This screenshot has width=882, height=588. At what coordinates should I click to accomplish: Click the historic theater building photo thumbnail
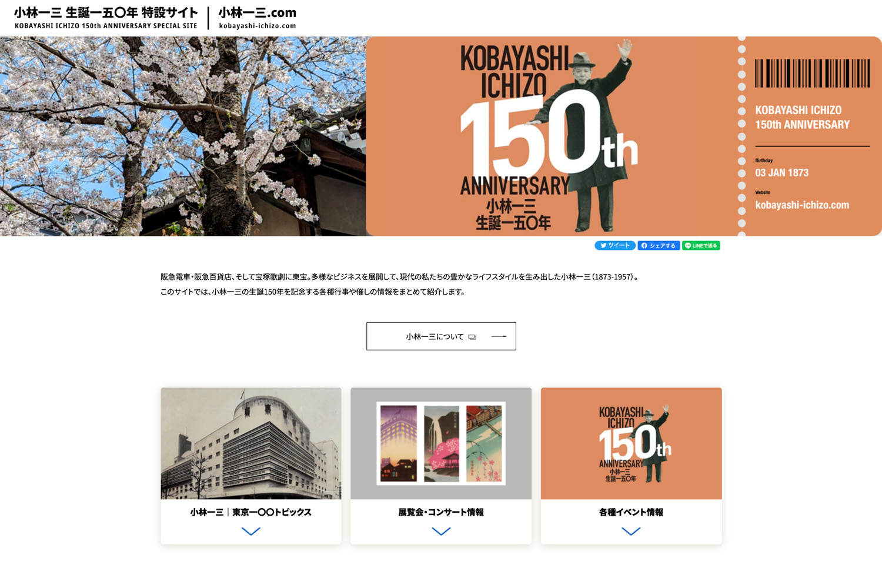pos(251,443)
